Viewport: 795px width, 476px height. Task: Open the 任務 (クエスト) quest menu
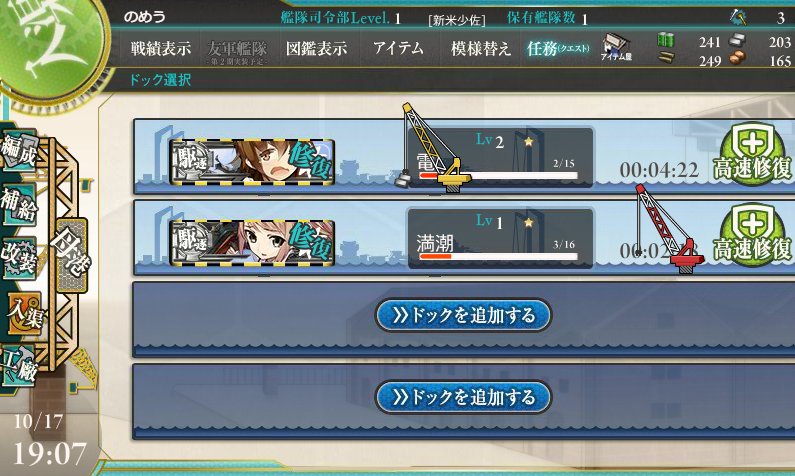point(558,49)
